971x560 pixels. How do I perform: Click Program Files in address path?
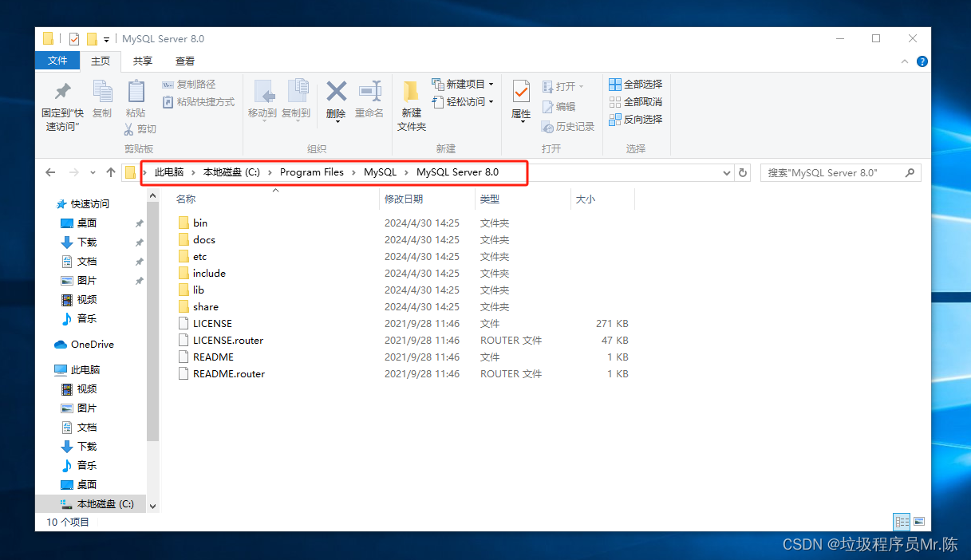point(311,172)
